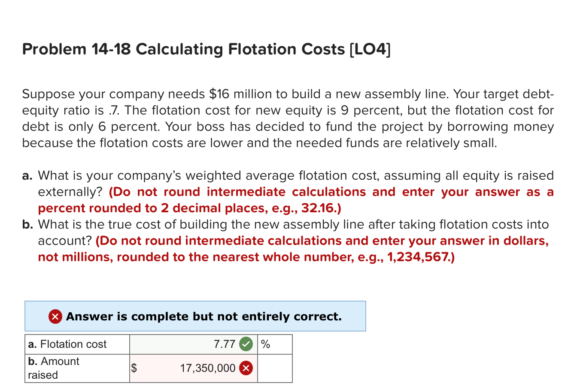
Task: Click the Problem 14-18 Calculating Flotation Costs heading
Action: [205, 49]
